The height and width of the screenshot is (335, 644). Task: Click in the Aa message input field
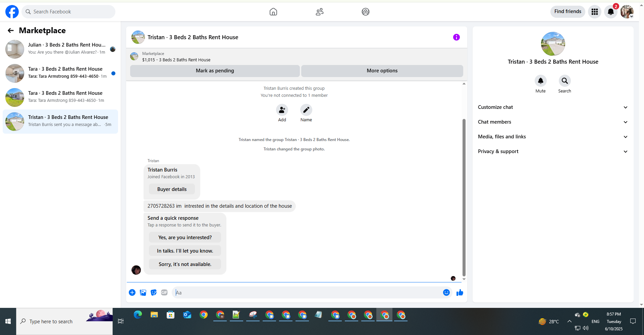point(307,292)
